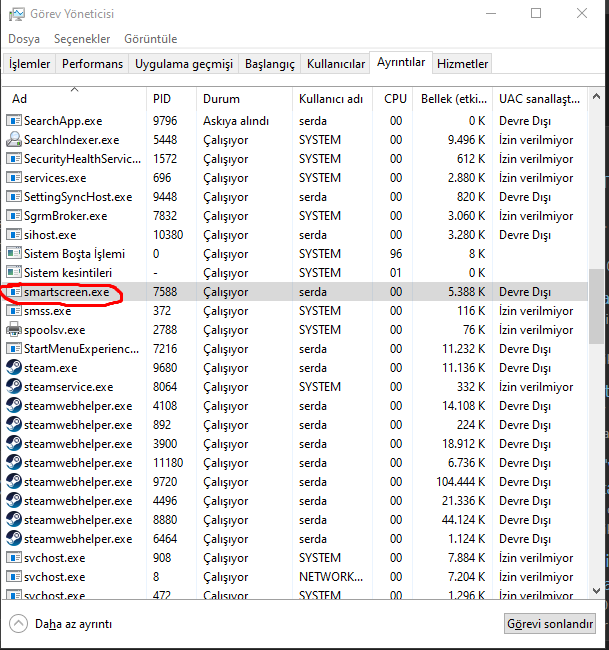Screen dimensions: 609x650
Task: Click the steamservice.exe Steam icon
Action: coord(14,387)
